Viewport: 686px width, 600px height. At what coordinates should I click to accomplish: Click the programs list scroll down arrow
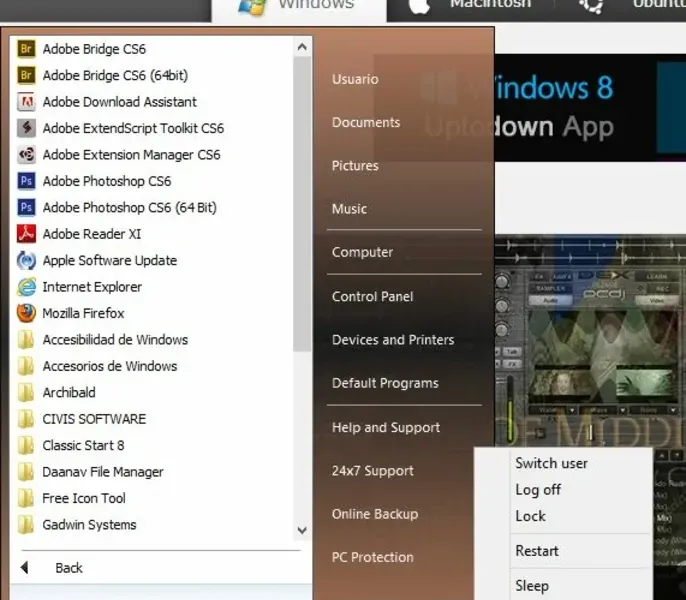[302, 530]
